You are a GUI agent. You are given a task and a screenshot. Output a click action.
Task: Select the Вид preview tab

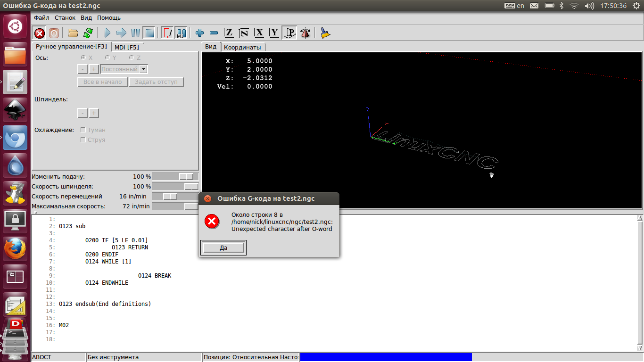211,47
